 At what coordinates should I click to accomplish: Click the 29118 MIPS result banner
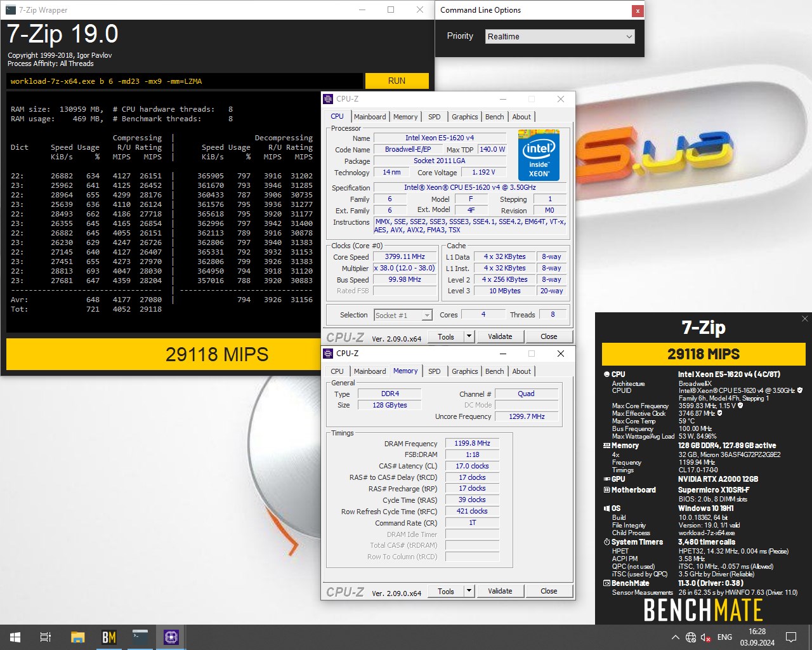pos(217,354)
